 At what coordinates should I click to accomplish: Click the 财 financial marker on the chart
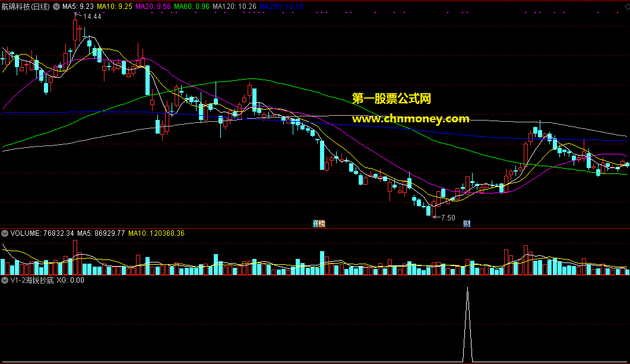(x=467, y=224)
